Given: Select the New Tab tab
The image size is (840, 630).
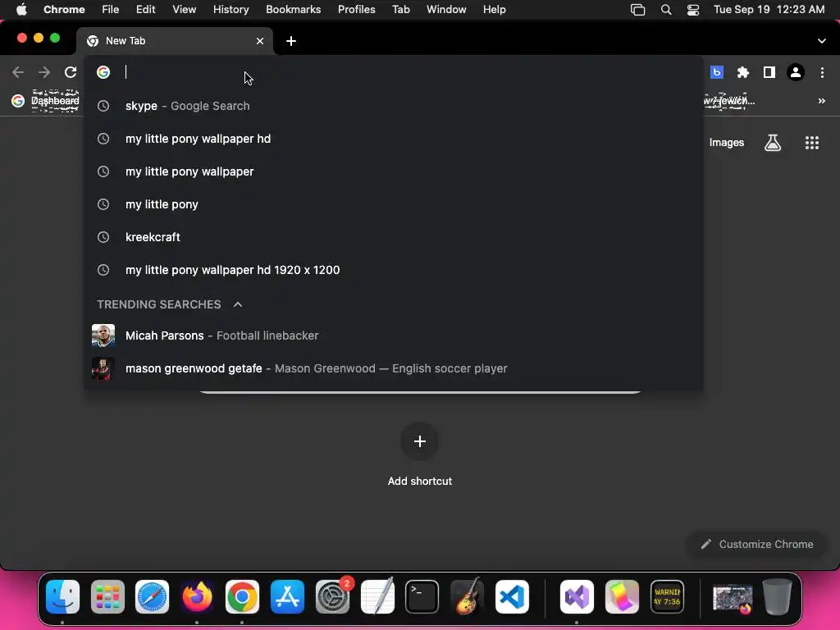Looking at the screenshot, I should coord(175,41).
